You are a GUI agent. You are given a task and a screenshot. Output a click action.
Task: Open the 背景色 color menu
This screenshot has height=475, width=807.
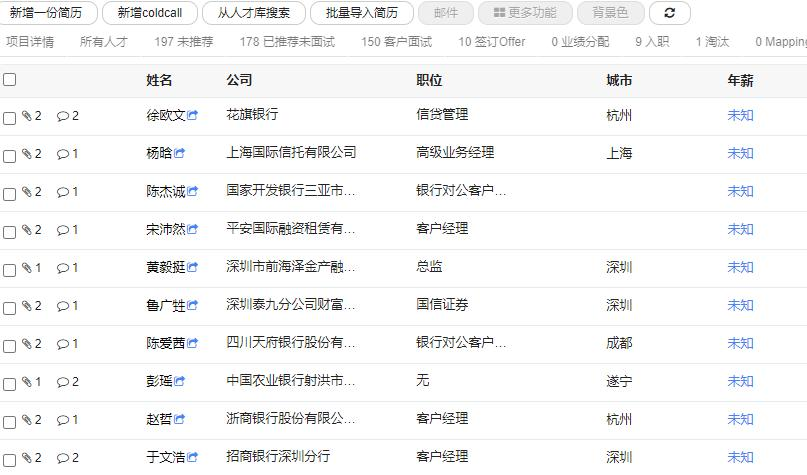point(610,13)
